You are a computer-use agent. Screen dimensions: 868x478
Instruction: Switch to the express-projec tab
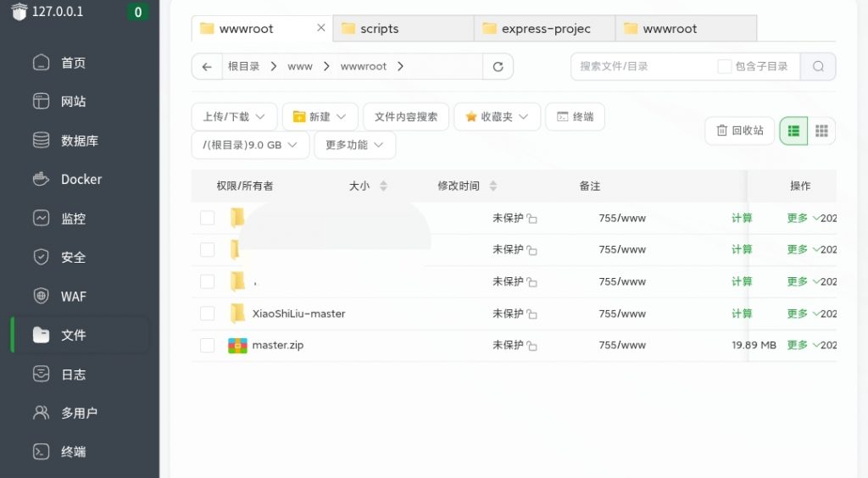(545, 28)
